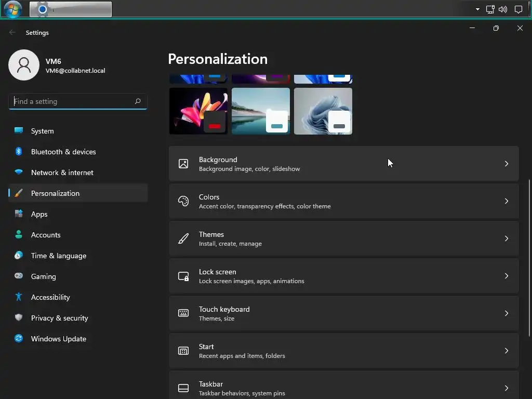Click the Bluetooth icon in sidebar
The image size is (532, 399).
click(19, 151)
